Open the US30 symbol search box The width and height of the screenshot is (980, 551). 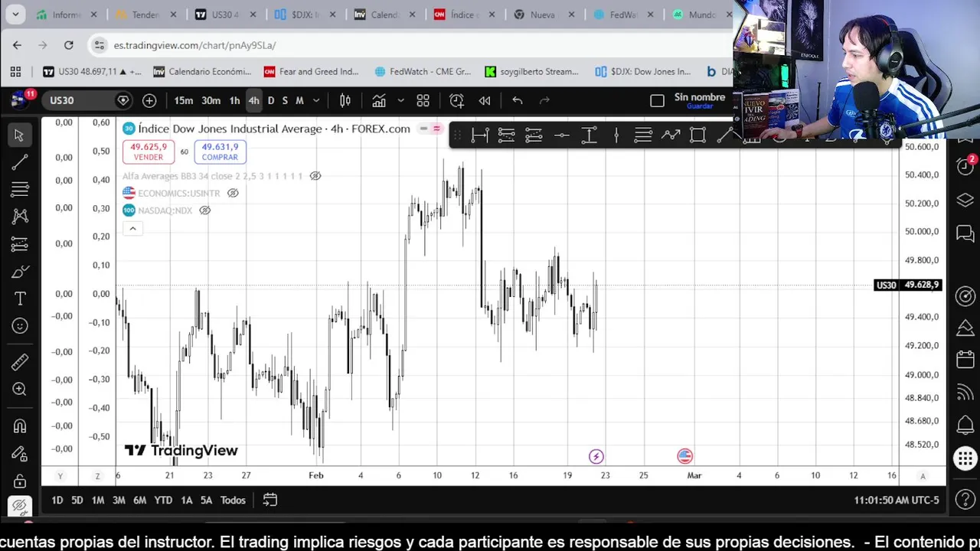88,100
